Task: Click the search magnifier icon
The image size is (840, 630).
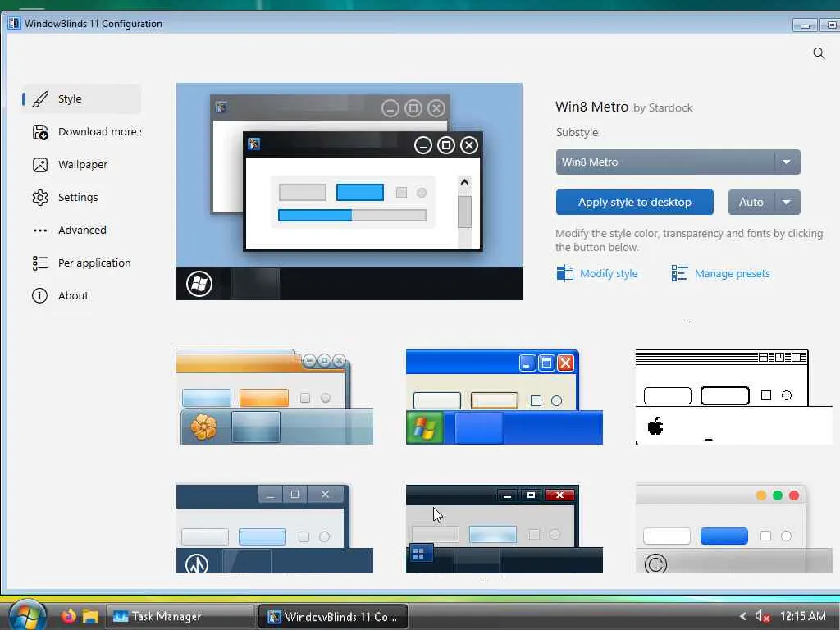Action: (x=819, y=53)
